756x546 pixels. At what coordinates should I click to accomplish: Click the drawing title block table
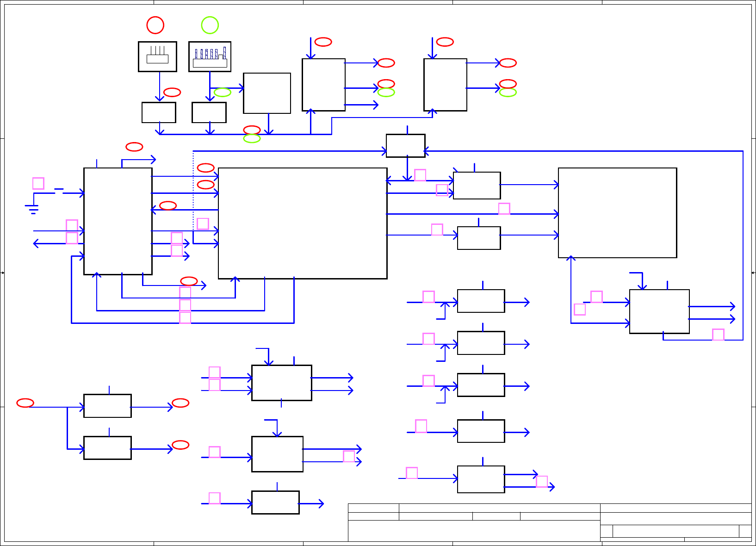550,522
